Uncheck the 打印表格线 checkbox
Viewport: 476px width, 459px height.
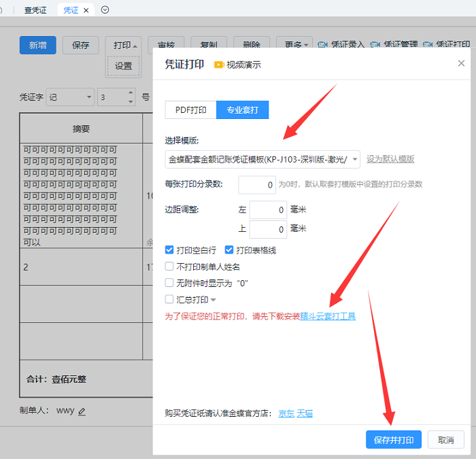tap(229, 250)
